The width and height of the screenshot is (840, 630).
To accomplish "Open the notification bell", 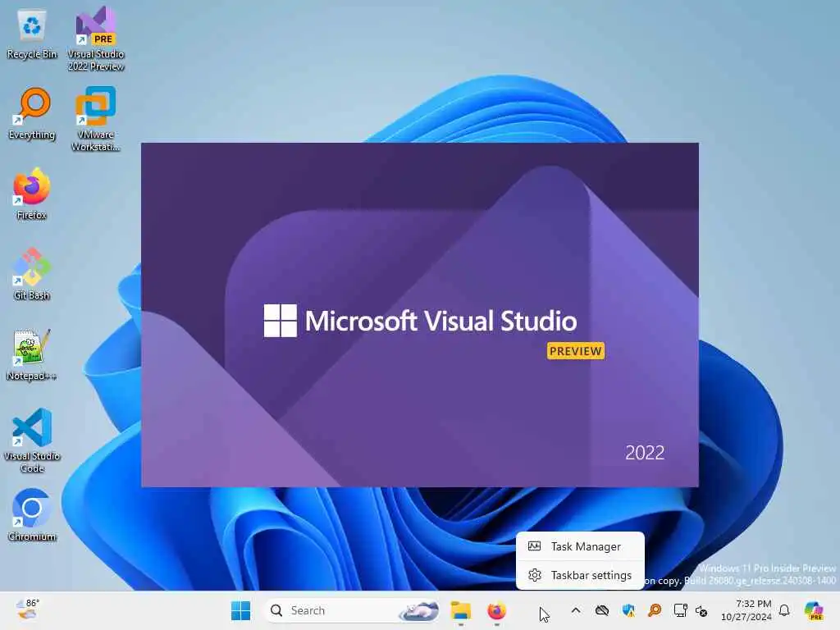I will 784,610.
